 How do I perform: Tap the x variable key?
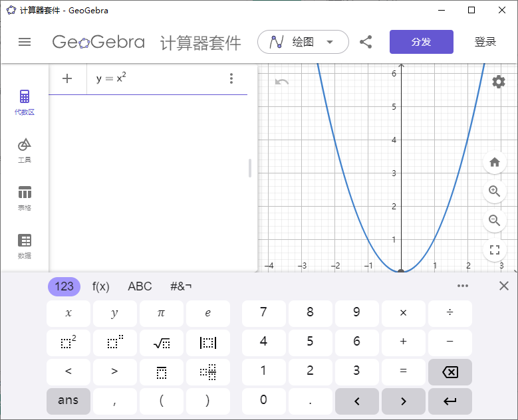point(68,314)
